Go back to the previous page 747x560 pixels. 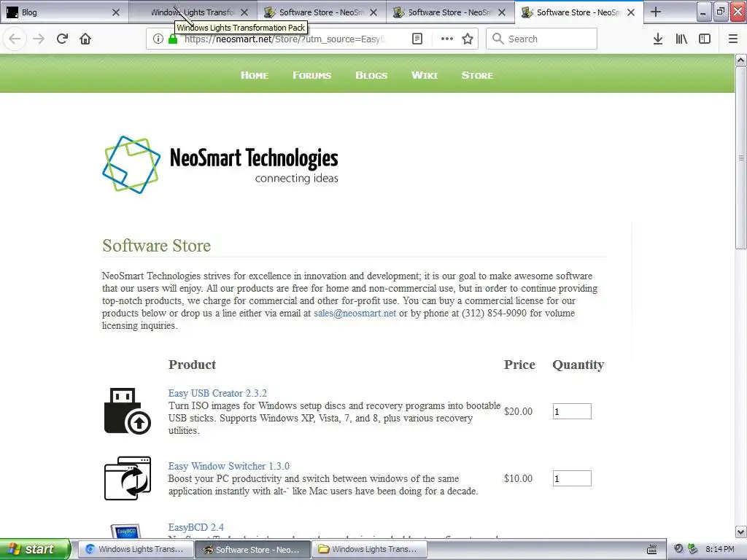(x=15, y=39)
